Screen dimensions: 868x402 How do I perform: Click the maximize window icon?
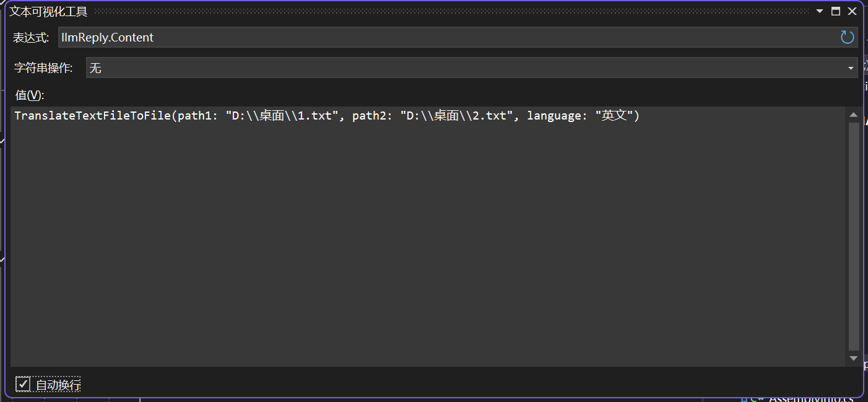(836, 11)
